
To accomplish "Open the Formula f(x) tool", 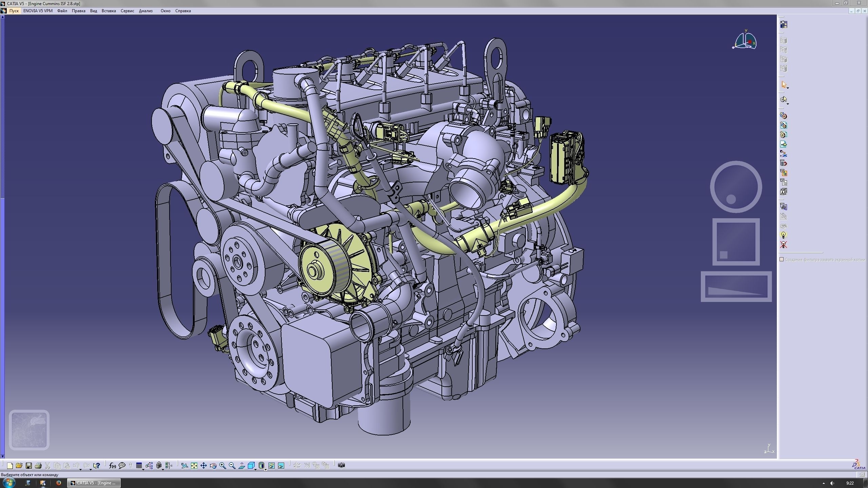I will (x=112, y=466).
